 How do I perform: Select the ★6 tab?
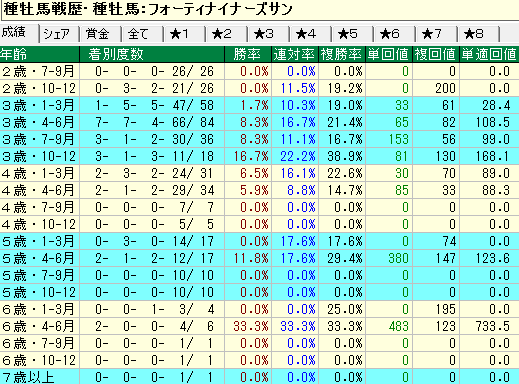click(394, 34)
